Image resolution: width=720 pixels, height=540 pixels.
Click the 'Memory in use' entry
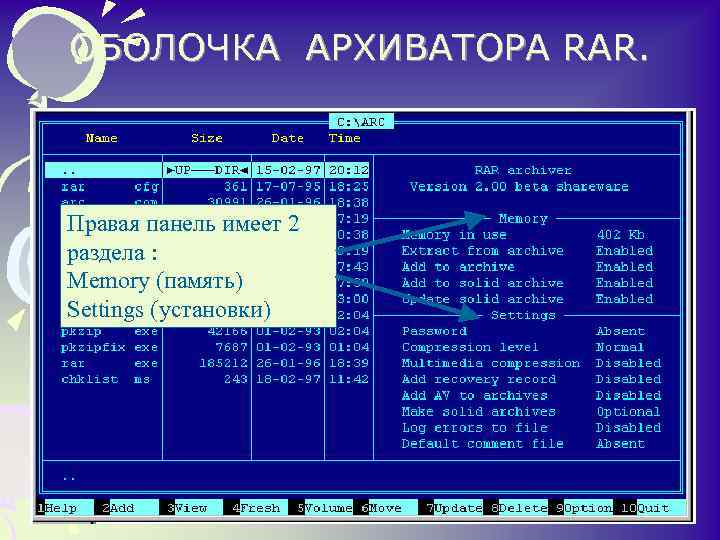click(454, 235)
